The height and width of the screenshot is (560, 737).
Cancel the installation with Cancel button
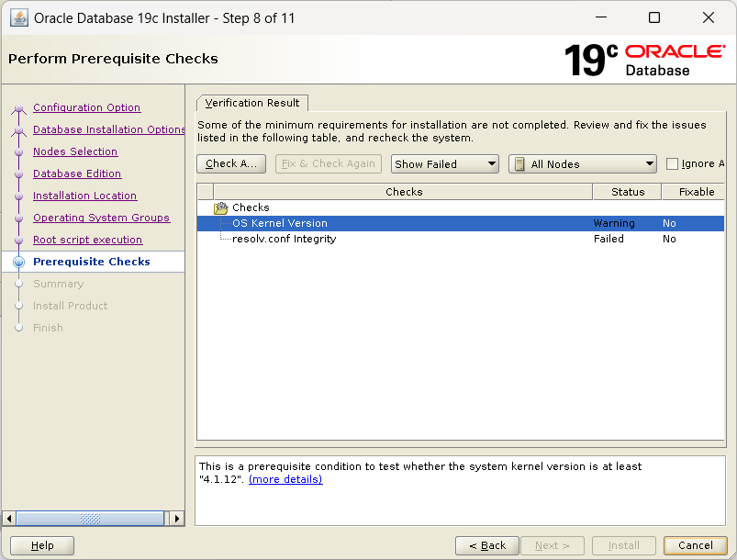pos(695,545)
